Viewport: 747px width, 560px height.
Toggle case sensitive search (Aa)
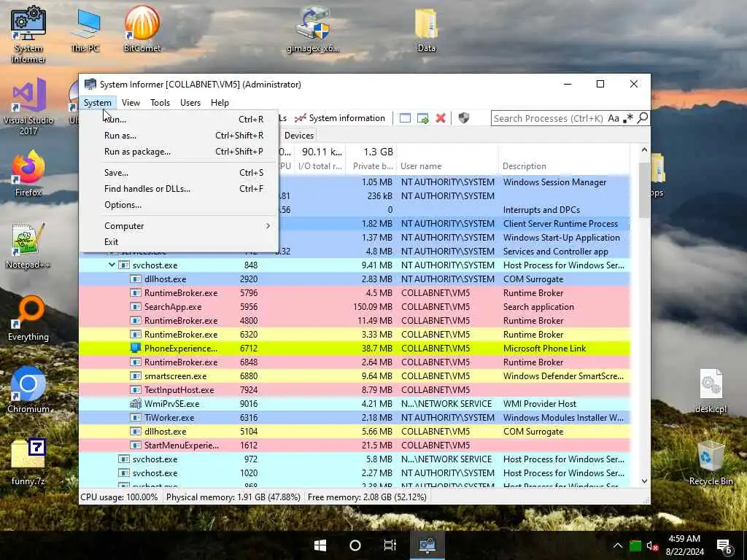point(614,118)
